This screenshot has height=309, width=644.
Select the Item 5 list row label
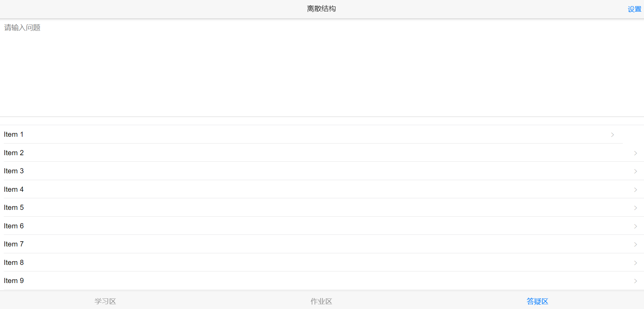pos(14,207)
